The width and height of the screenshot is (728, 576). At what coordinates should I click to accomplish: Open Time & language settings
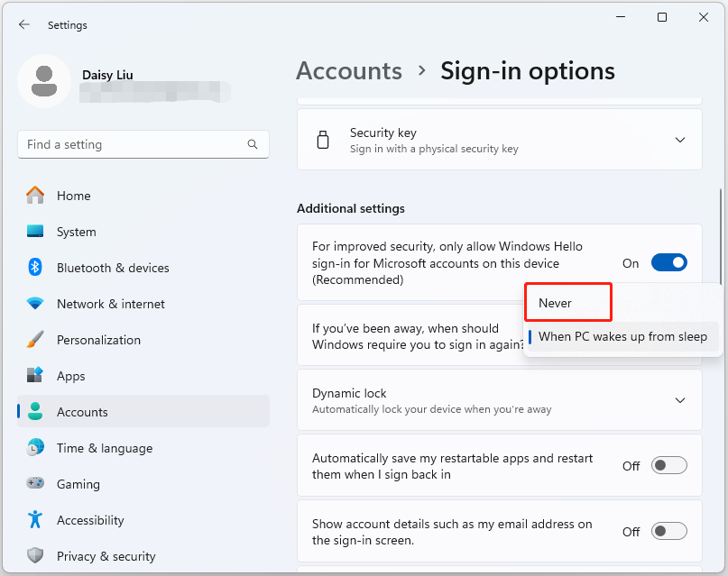[143, 447]
